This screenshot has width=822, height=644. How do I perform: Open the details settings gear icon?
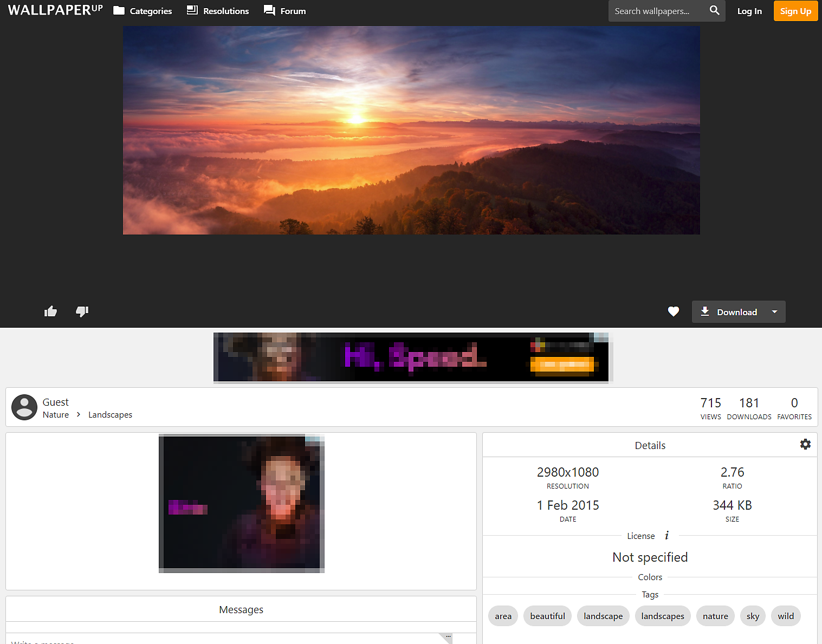pyautogui.click(x=805, y=445)
